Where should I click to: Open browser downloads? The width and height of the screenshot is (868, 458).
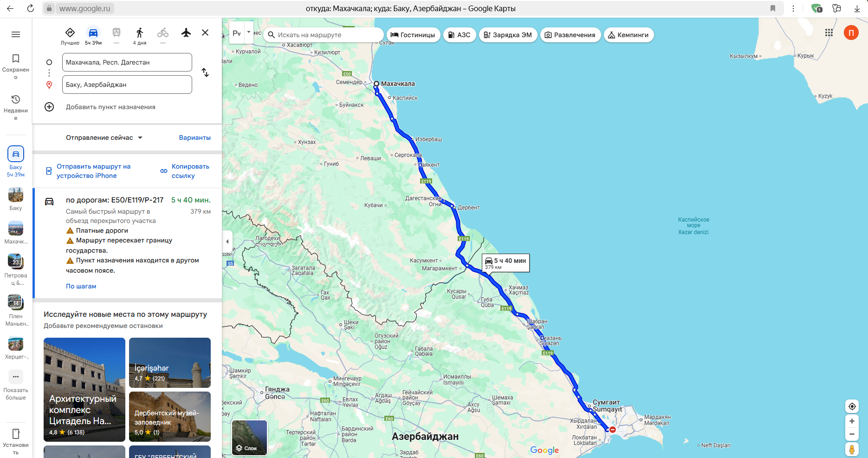point(857,8)
